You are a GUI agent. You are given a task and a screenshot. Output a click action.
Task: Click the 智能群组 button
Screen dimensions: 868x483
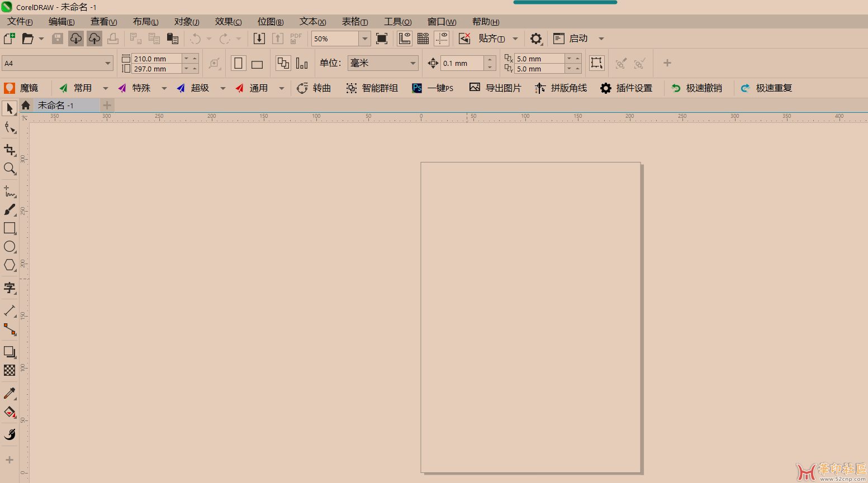(372, 88)
